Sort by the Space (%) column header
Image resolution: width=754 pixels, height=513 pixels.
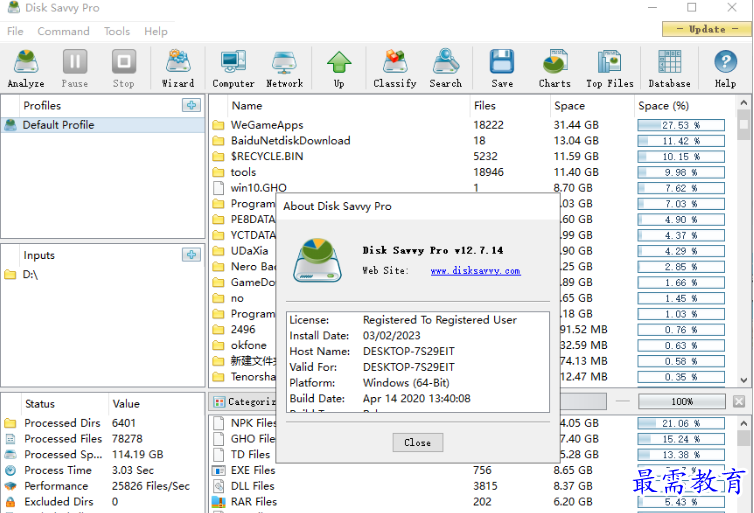point(684,106)
